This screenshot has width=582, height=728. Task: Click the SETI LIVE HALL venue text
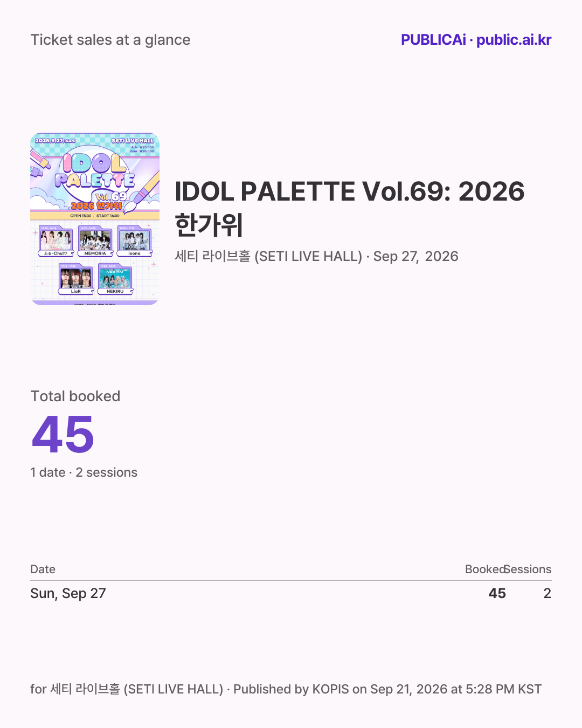pos(268,256)
